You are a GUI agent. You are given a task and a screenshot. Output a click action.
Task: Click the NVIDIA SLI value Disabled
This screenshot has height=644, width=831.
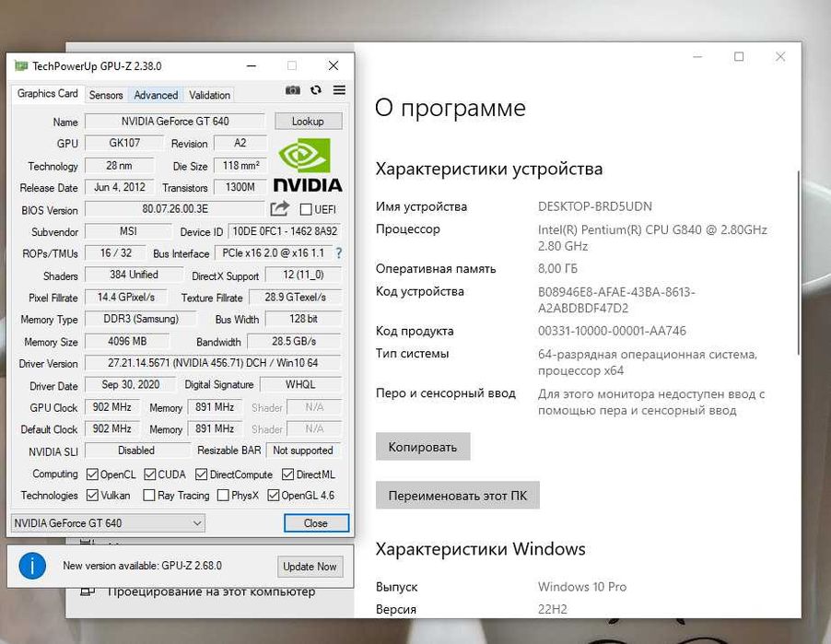(136, 451)
